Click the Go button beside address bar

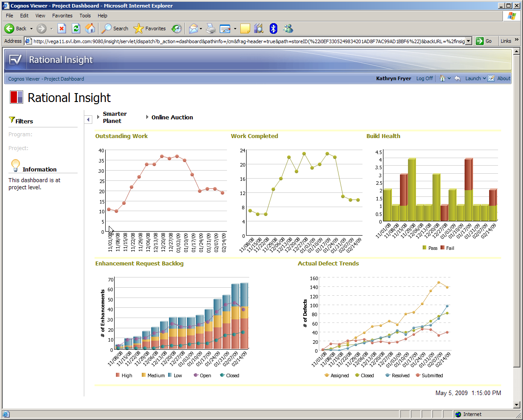(484, 41)
